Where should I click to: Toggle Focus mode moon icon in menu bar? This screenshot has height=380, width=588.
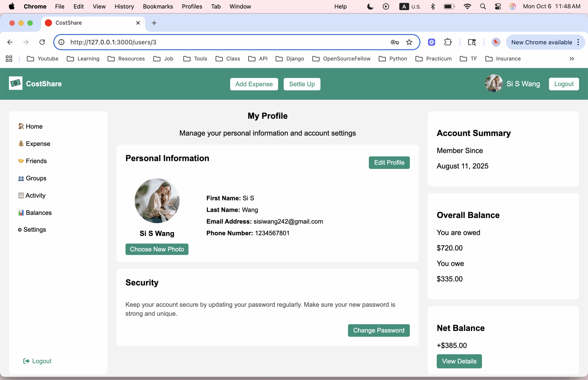370,6
